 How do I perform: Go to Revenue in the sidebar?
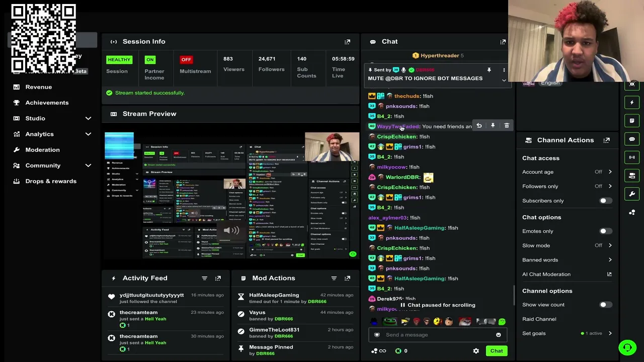coord(39,87)
